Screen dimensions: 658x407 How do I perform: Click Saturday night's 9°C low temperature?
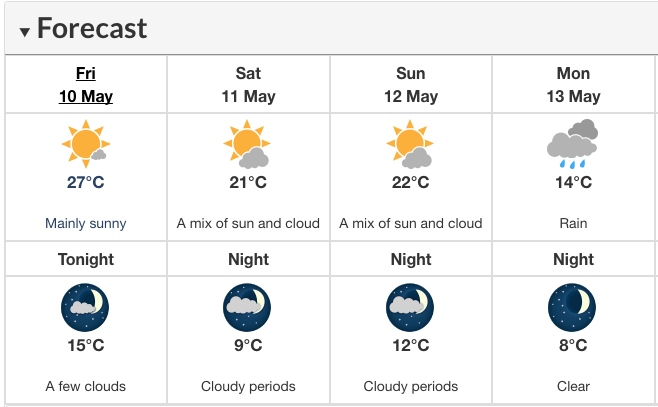[x=248, y=345]
